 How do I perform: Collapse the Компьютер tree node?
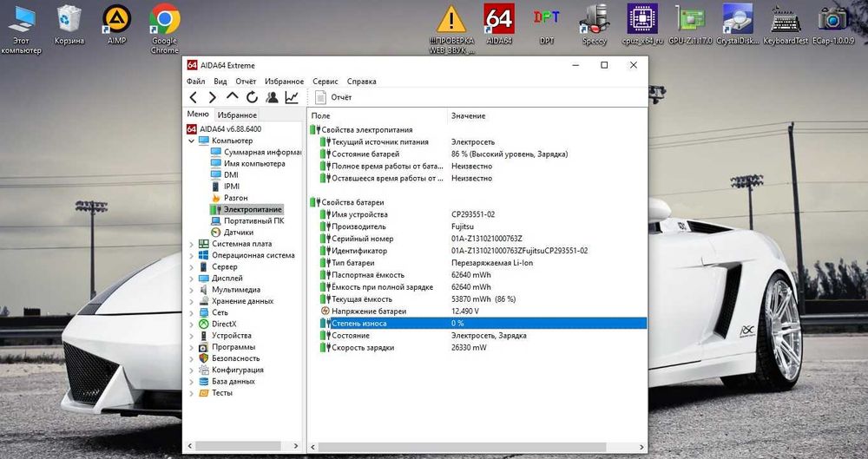click(x=192, y=141)
